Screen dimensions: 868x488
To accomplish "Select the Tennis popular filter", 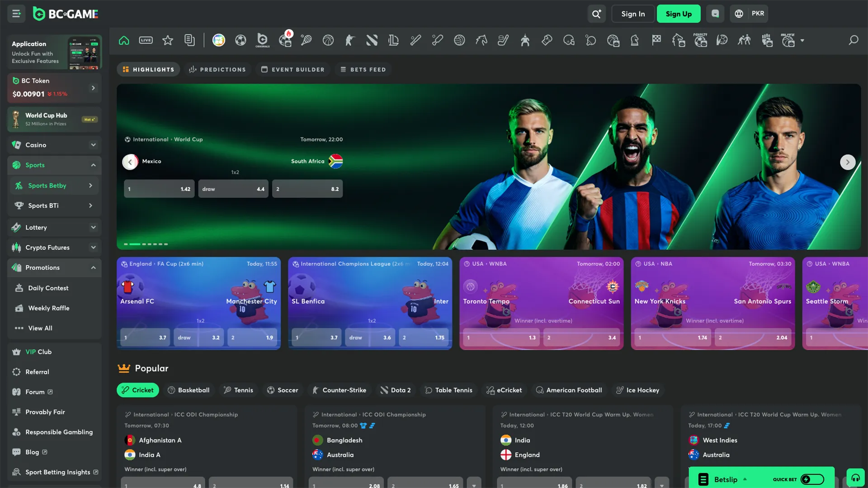I will point(238,390).
